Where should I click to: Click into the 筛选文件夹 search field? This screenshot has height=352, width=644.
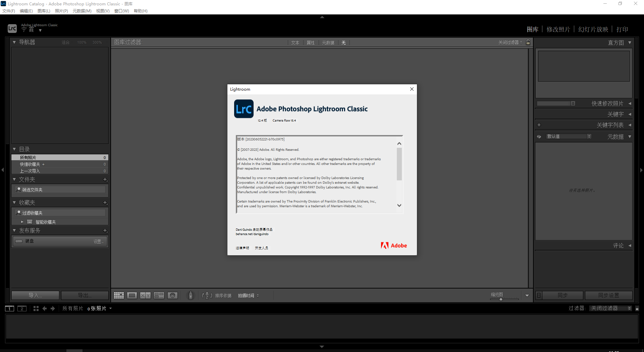(x=60, y=190)
